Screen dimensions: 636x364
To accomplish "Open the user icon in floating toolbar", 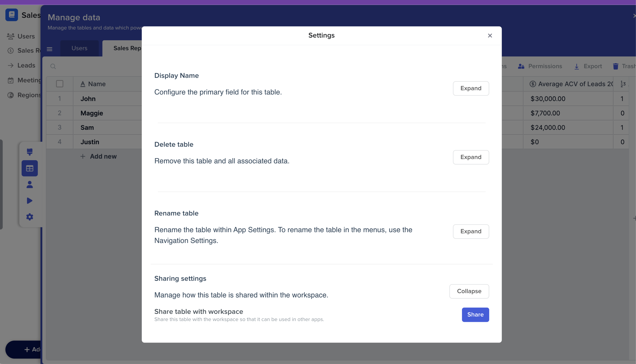I will [x=29, y=184].
